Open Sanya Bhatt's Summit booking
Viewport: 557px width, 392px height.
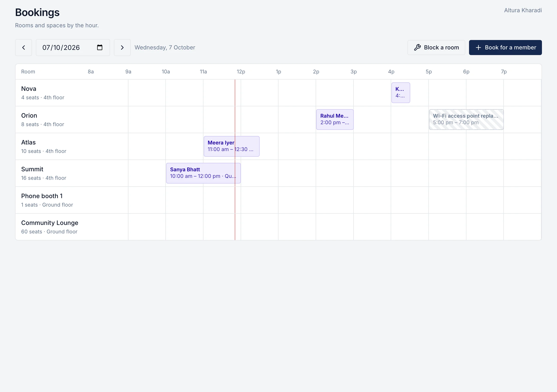pos(203,173)
